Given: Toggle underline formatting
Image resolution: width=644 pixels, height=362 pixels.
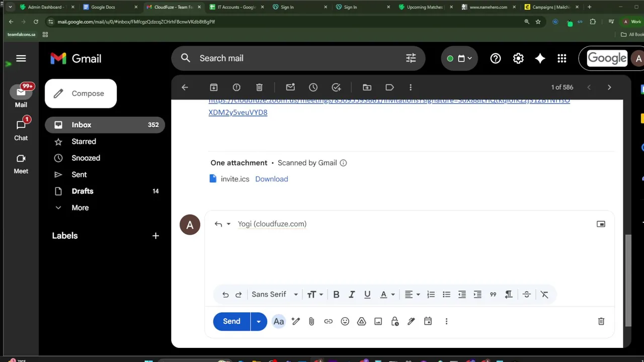Looking at the screenshot, I should [367, 295].
